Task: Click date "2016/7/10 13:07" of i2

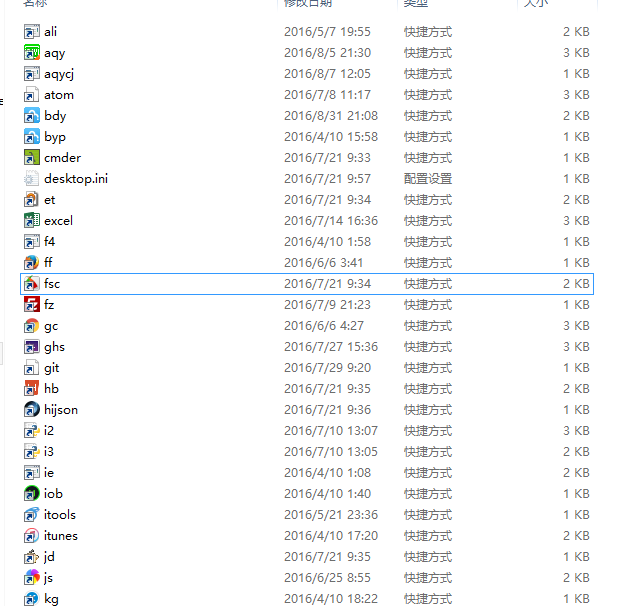Action: tap(331, 431)
